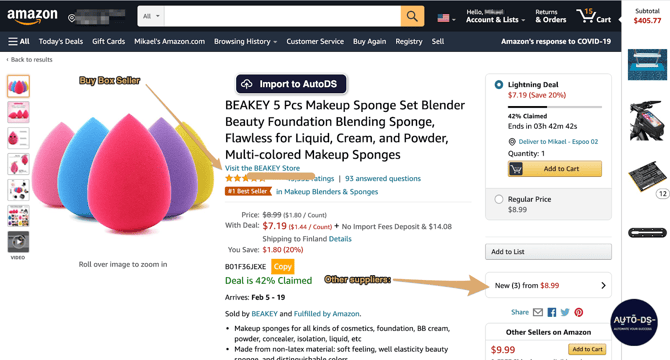
Task: Play the product video thumbnail
Action: click(18, 242)
